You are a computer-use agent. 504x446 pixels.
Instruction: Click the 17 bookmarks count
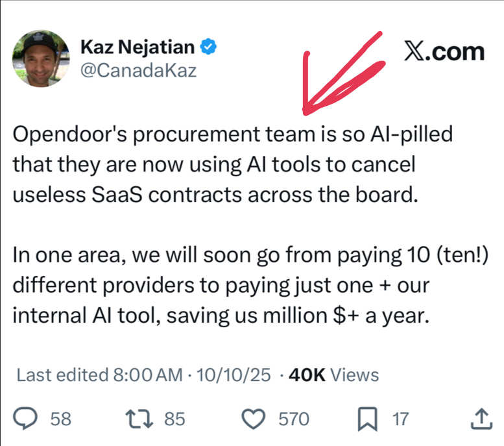coord(401,419)
